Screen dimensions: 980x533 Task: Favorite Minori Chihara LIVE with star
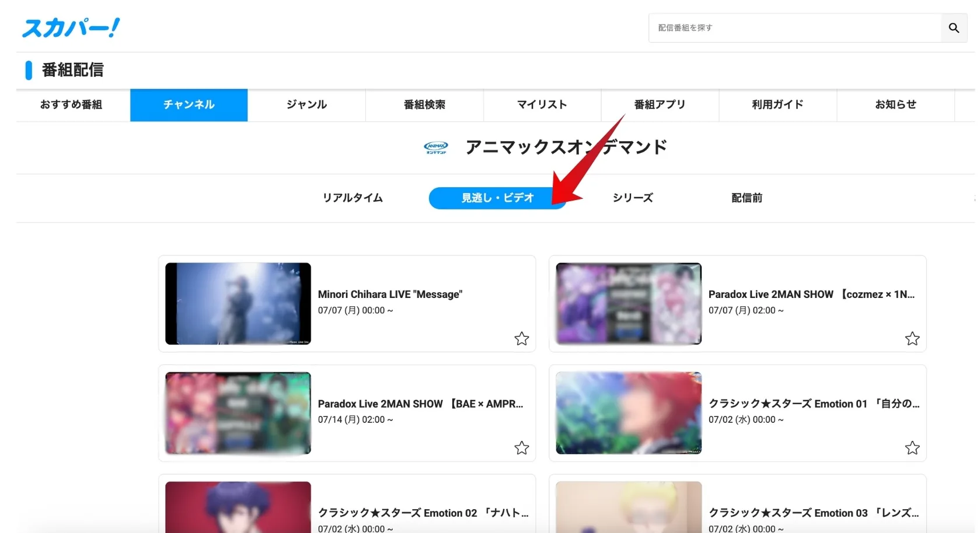522,339
